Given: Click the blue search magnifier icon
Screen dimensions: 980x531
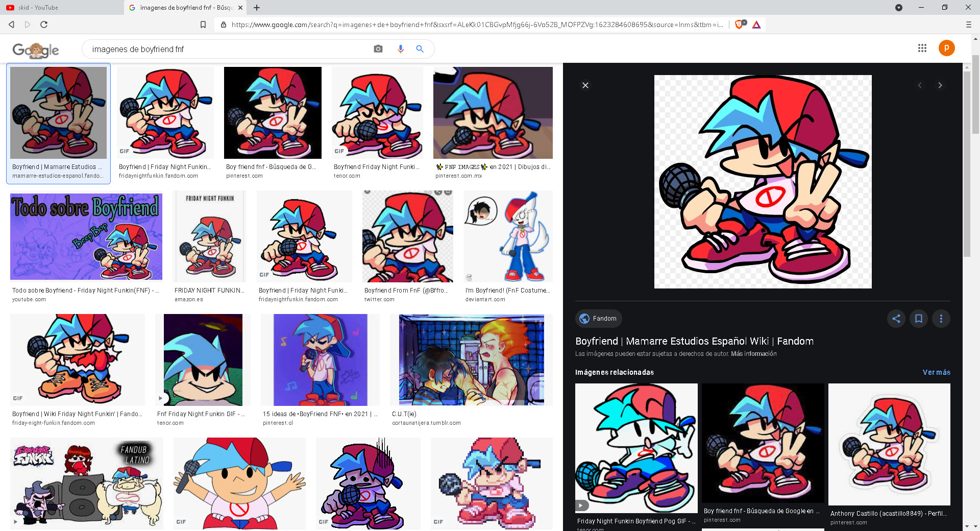Looking at the screenshot, I should pyautogui.click(x=420, y=49).
